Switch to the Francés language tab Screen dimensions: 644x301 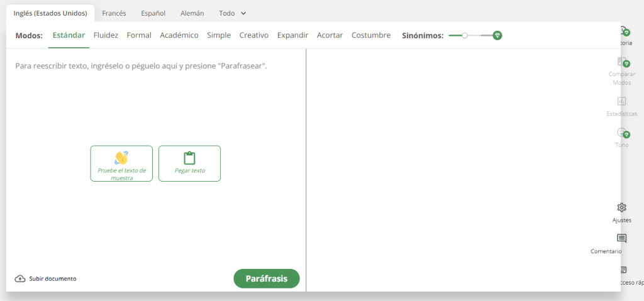click(x=114, y=13)
